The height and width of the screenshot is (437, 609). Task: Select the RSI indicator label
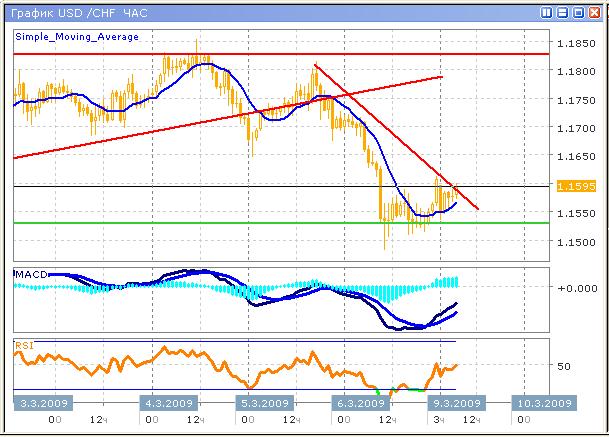25,344
